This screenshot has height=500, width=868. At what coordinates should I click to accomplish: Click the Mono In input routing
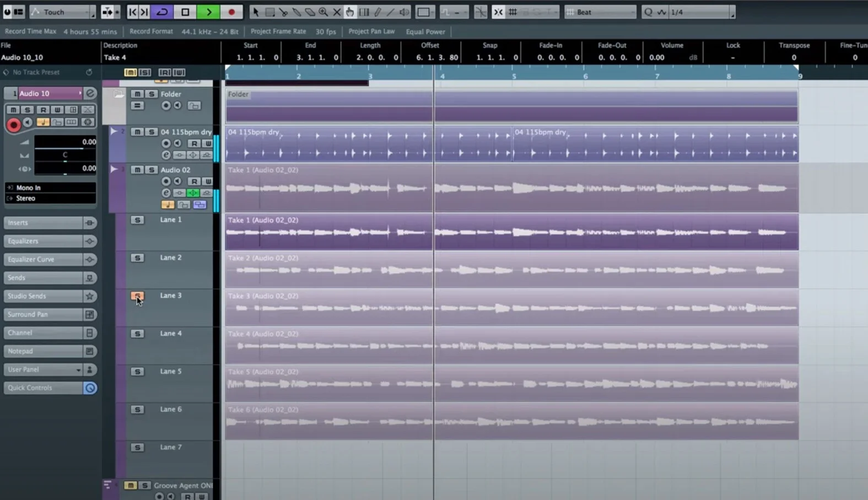[x=50, y=187]
